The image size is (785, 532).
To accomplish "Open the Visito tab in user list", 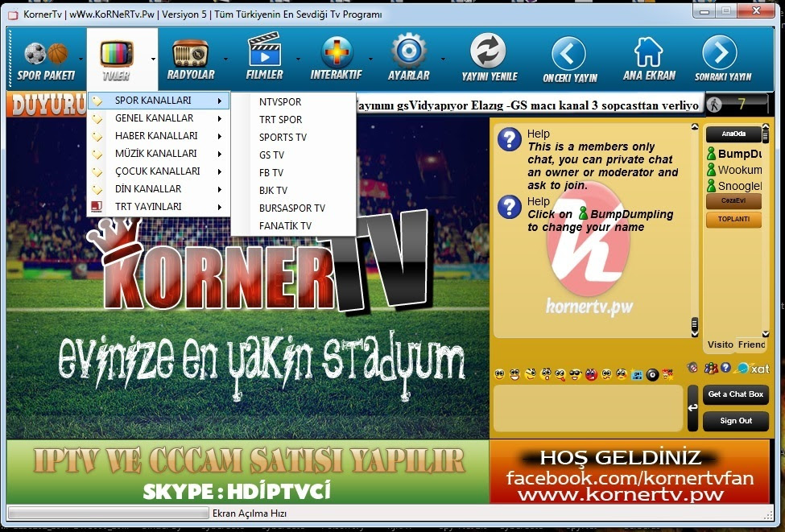I will click(720, 344).
